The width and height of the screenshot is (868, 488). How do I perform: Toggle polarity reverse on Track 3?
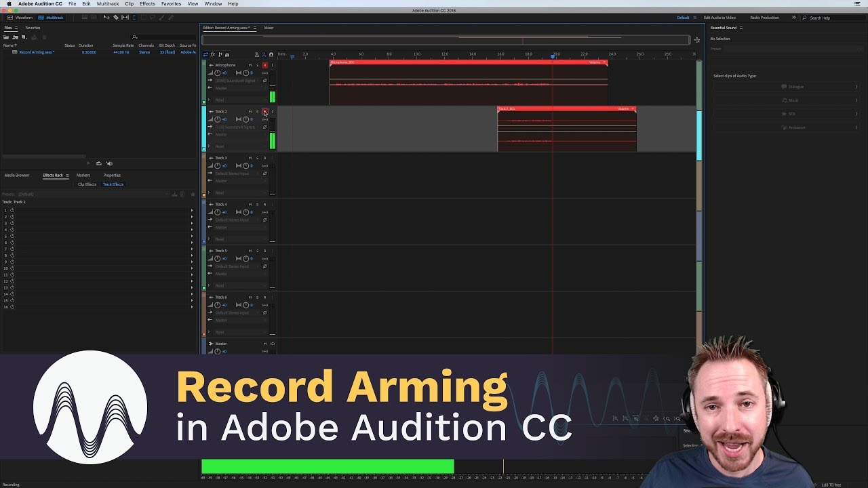tap(264, 174)
